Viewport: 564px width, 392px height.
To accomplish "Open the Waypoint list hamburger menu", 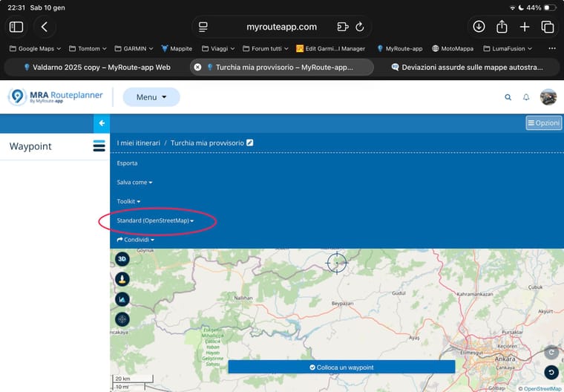I will (99, 146).
